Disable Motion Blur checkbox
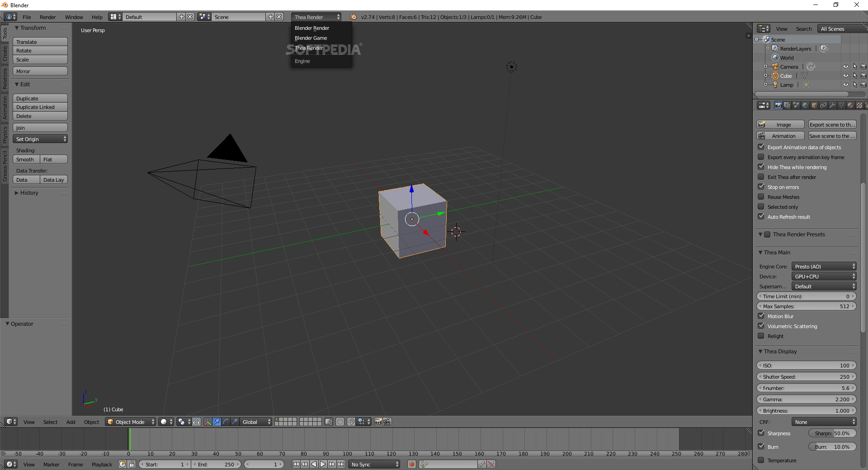The width and height of the screenshot is (868, 470). [x=761, y=316]
